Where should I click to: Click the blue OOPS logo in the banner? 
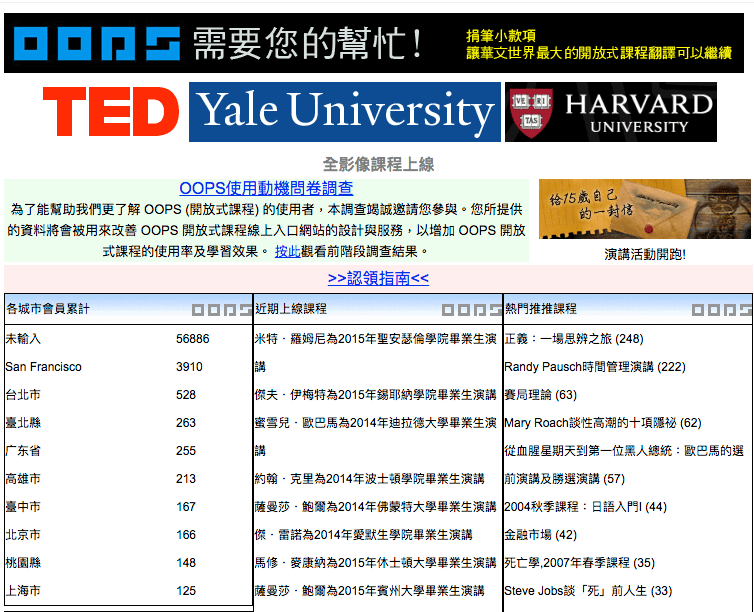[97, 44]
